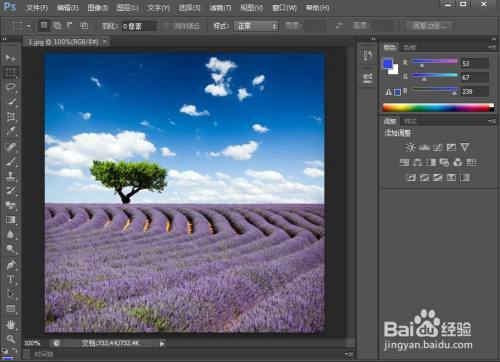The height and width of the screenshot is (362, 500).
Task: Select the Clone Stamp tool
Action: [10, 176]
